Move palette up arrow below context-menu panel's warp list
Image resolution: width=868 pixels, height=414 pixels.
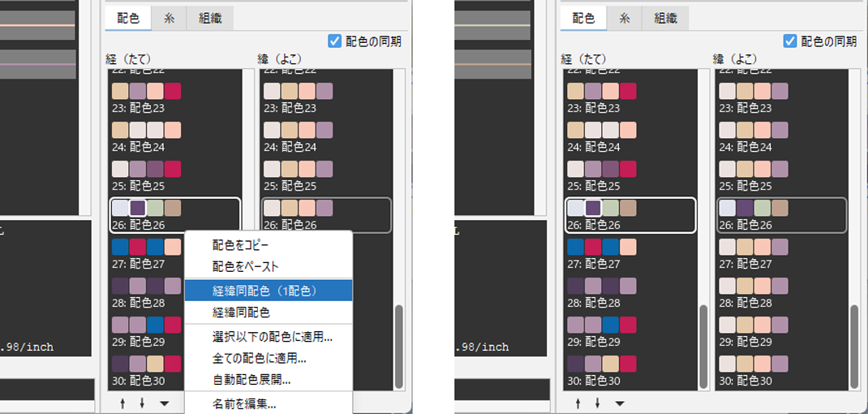(122, 403)
